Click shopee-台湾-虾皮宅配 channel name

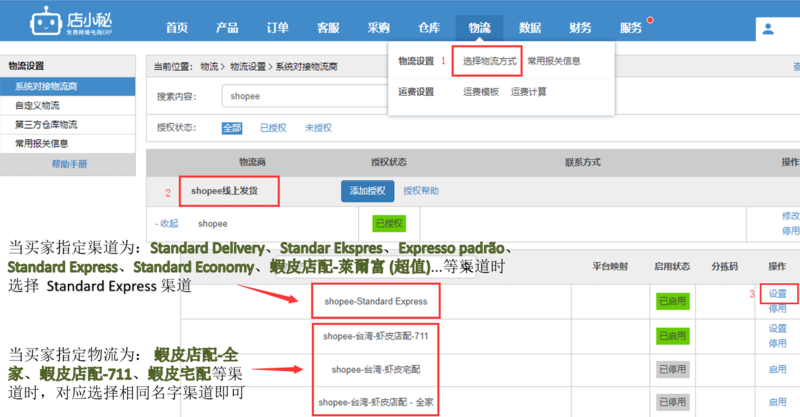pyautogui.click(x=376, y=370)
